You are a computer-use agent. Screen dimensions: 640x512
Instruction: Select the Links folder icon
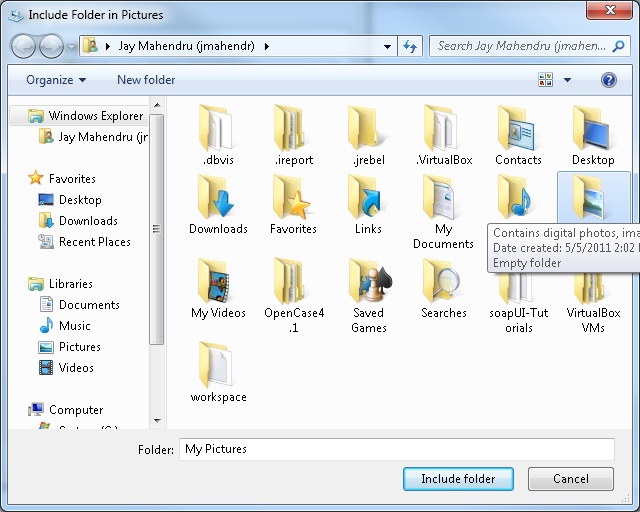[x=364, y=198]
